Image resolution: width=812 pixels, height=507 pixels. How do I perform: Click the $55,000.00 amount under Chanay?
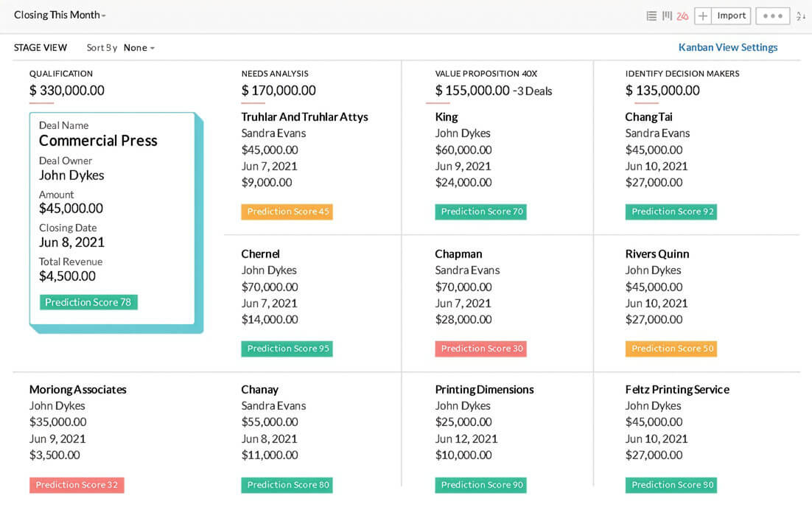[x=270, y=422]
